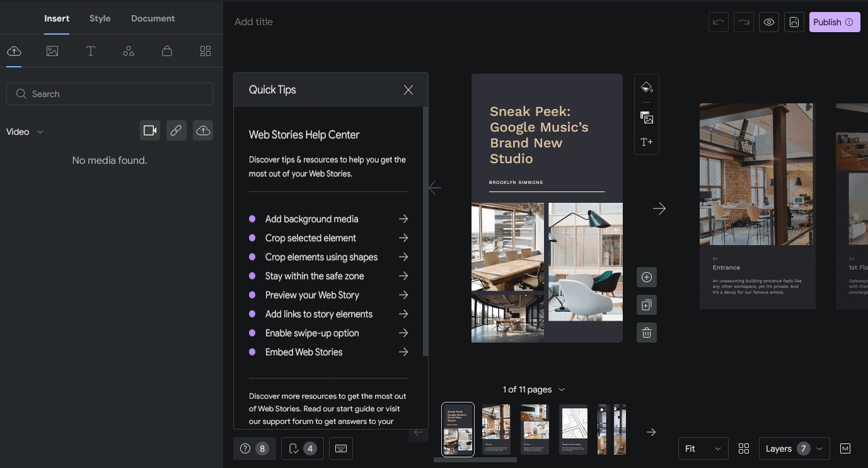Click the insert text T+ icon
868x468 pixels.
coord(647,142)
